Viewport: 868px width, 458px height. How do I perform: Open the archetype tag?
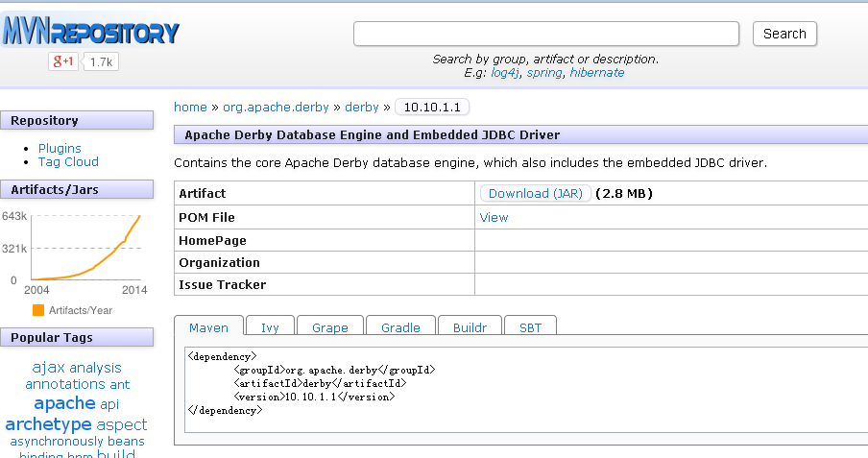click(48, 424)
